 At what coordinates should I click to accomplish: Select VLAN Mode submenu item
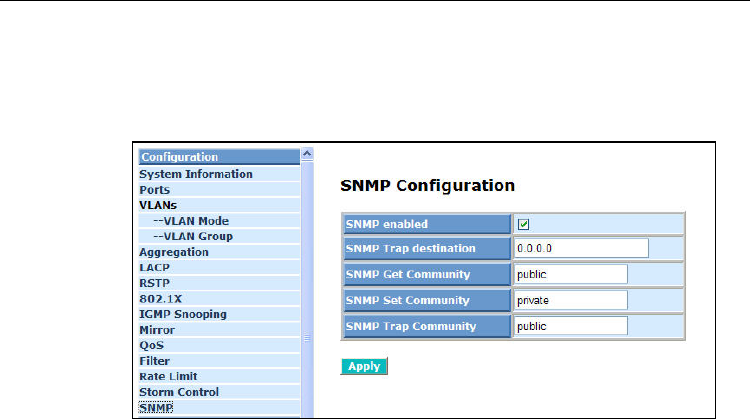[x=190, y=221]
